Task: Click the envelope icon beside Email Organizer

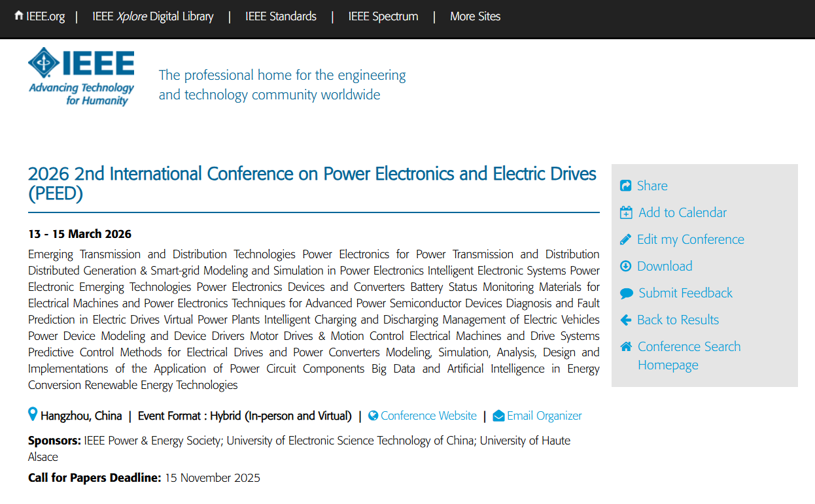Action: pos(498,416)
